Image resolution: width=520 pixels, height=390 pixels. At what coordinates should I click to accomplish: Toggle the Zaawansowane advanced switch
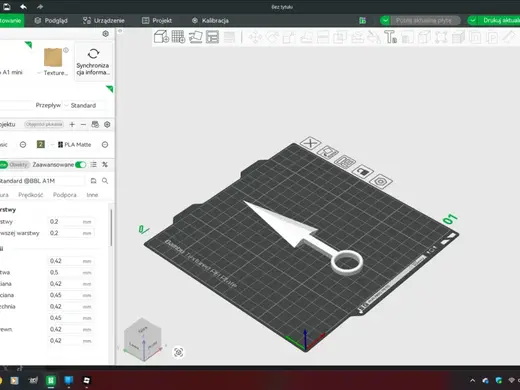point(81,165)
